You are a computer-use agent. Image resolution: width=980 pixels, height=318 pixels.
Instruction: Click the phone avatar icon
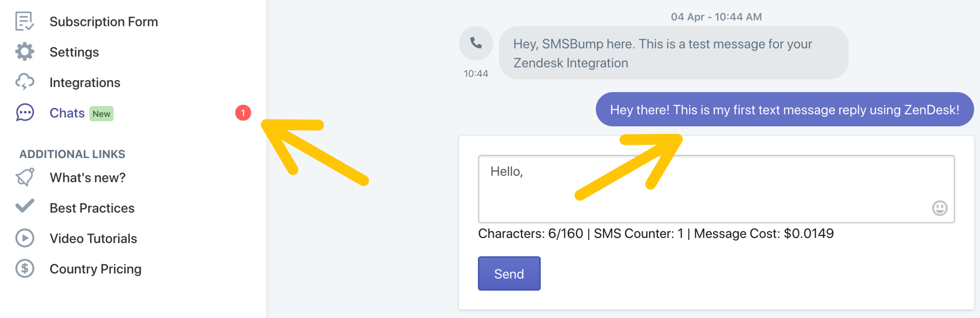(476, 43)
